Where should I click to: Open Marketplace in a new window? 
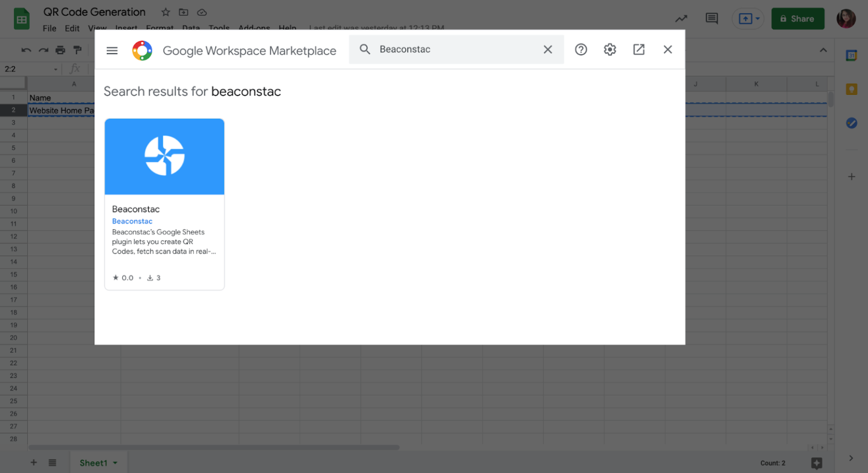[639, 50]
